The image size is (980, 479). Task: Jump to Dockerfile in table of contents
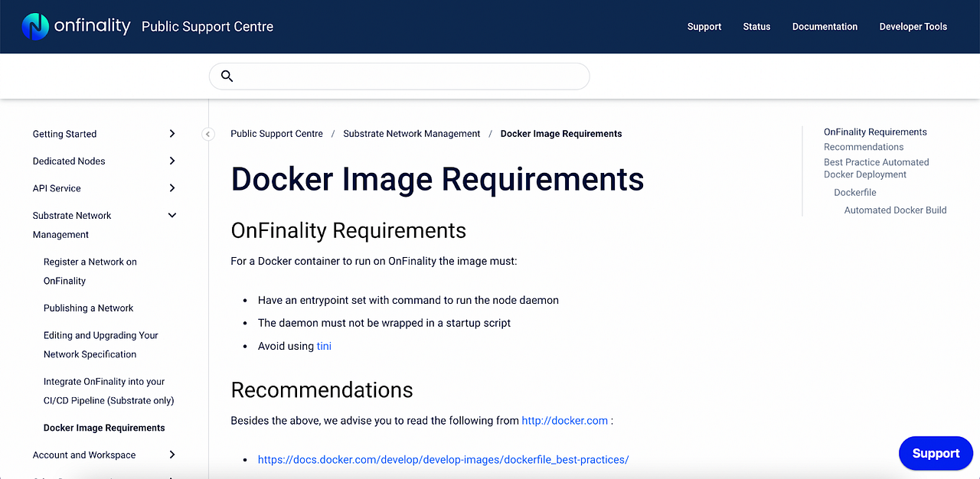point(855,193)
